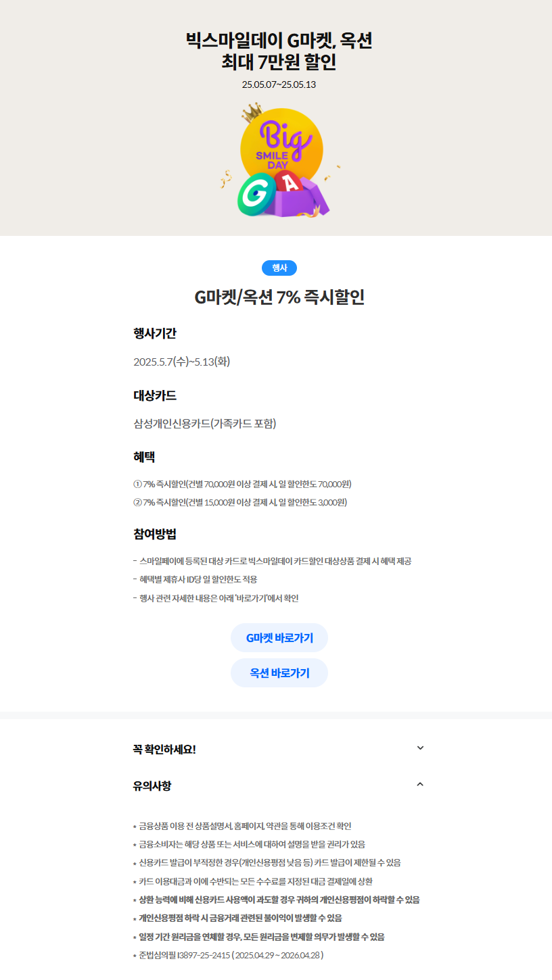552x980 pixels.
Task: Click the 혜택 heading
Action: coord(145,458)
